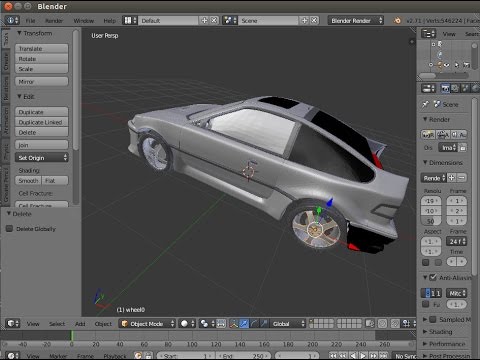Toggle the Anti-Aliasing checkbox
Screen dimensions: 480x360
[433, 277]
